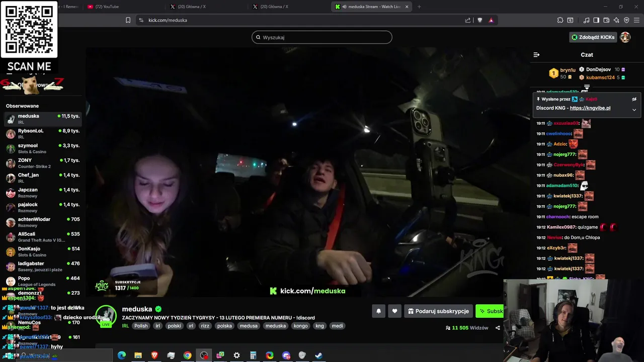Open RybsonLoL in followed channels
644x362 pixels.
43,134
